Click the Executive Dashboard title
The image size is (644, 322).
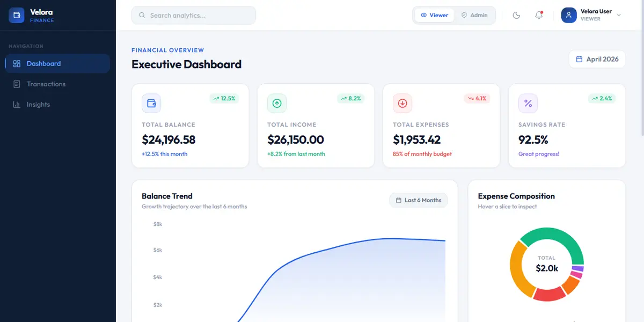pyautogui.click(x=186, y=64)
